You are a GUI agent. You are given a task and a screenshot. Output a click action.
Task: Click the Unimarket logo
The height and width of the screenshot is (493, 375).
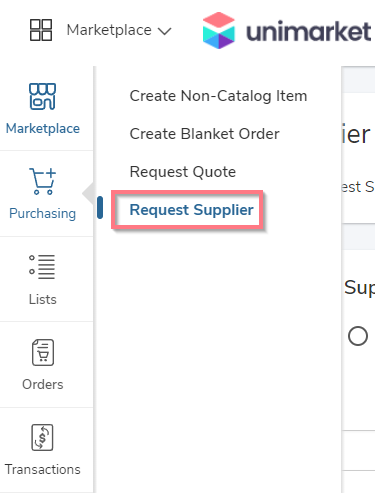point(287,31)
